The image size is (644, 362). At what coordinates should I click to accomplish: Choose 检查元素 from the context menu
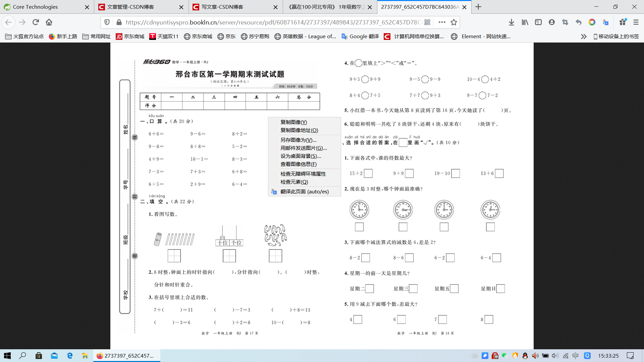coord(293,182)
